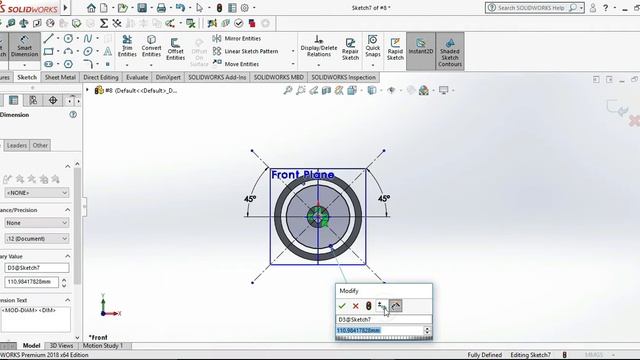640x360 pixels.
Task: Click Repair Sketch
Action: (350, 49)
